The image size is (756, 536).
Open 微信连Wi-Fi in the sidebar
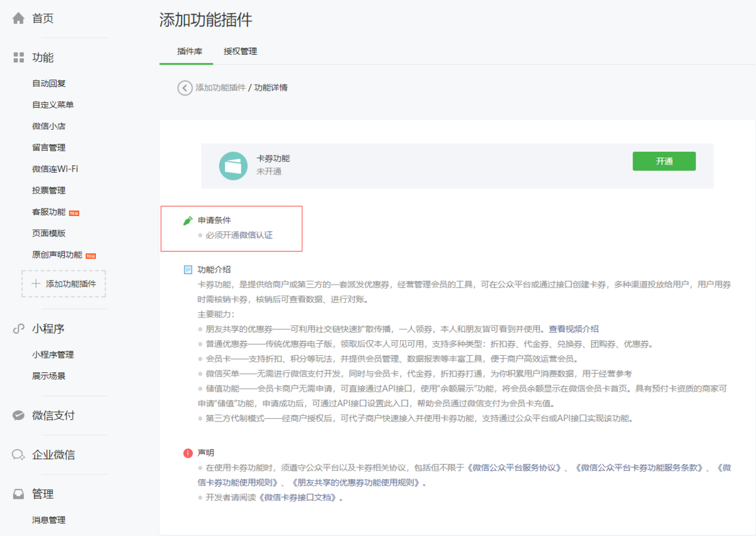tap(55, 169)
